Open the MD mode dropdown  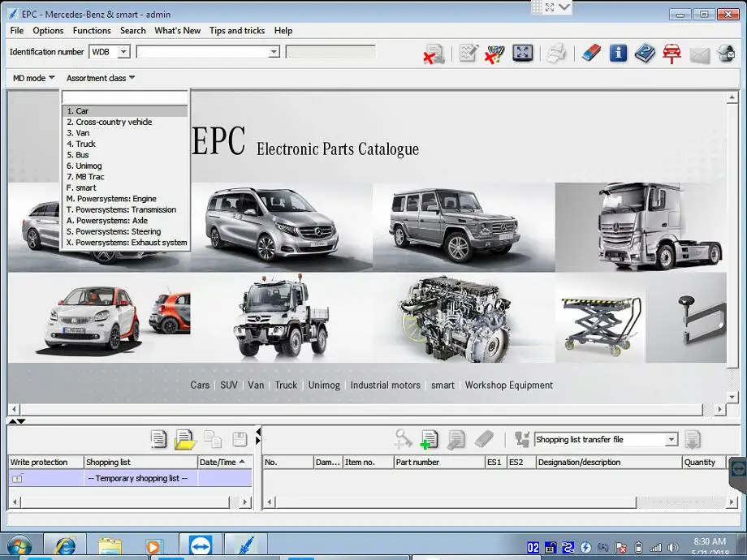pos(33,78)
